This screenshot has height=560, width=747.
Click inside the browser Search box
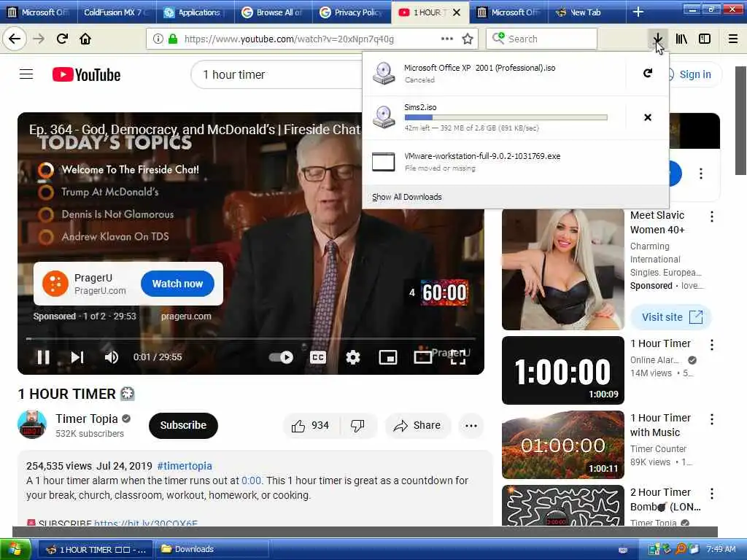[541, 39]
